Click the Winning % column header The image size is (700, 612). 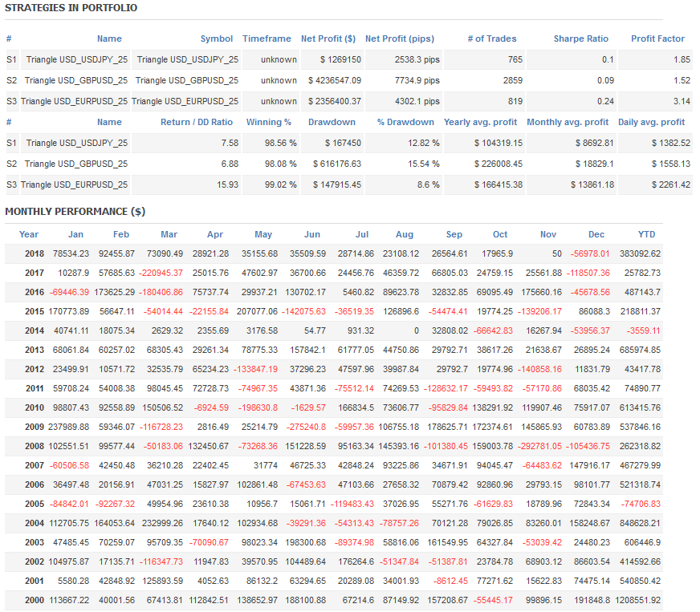pyautogui.click(x=268, y=122)
